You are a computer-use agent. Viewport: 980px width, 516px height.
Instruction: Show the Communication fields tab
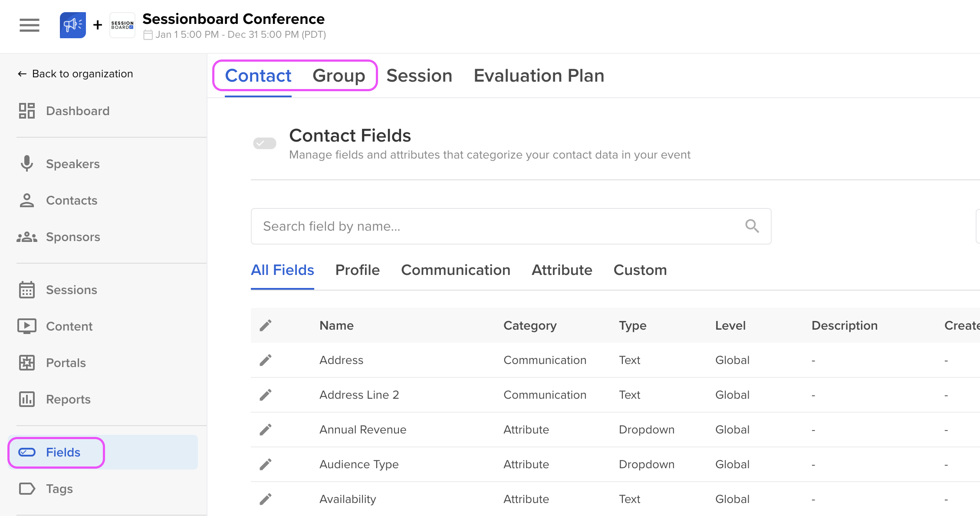(455, 270)
